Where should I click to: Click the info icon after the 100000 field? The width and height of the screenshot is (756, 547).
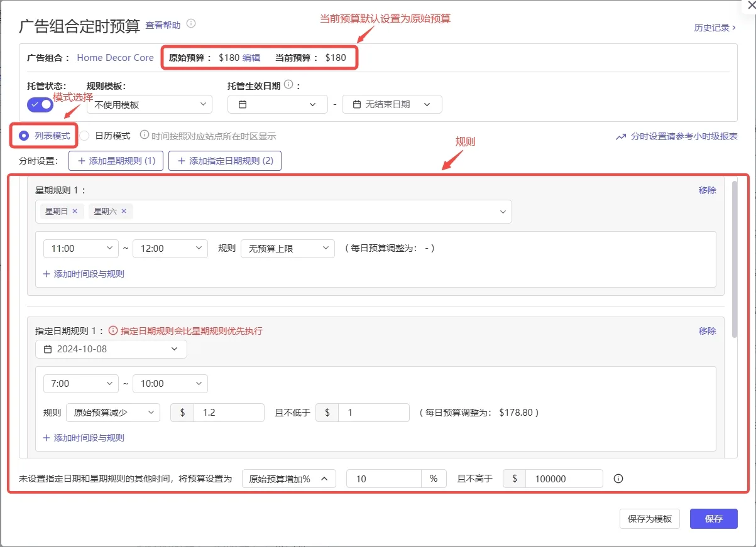(x=618, y=479)
